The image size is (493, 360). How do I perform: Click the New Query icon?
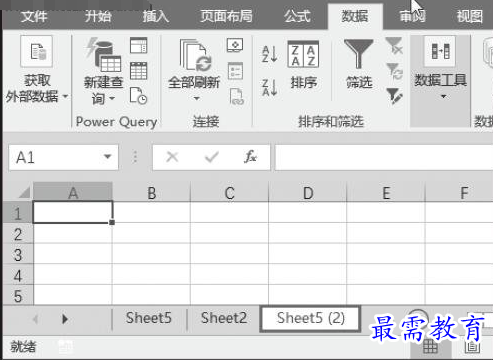pyautogui.click(x=104, y=56)
